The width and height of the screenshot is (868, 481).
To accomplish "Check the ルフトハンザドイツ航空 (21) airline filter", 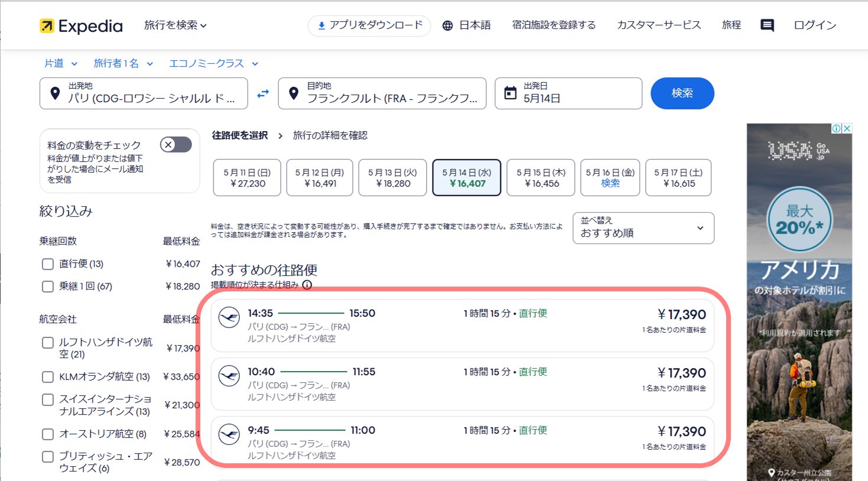I will (x=48, y=343).
